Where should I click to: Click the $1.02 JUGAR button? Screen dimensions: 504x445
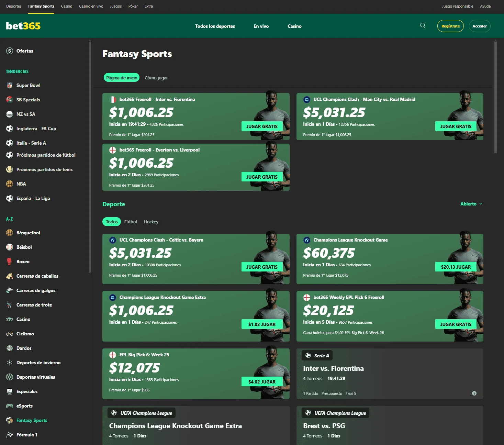(x=262, y=324)
